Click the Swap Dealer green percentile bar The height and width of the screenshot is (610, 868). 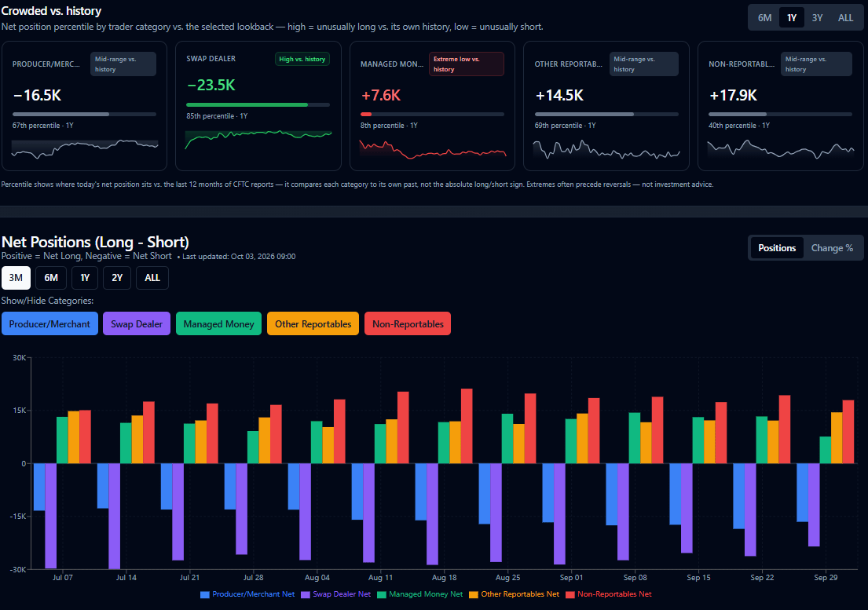click(247, 104)
